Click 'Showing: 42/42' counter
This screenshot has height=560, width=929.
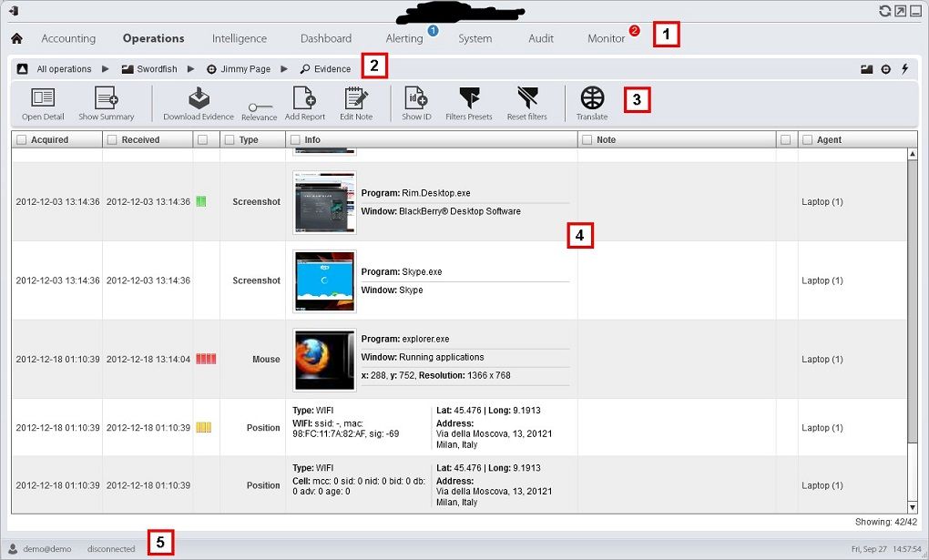pyautogui.click(x=886, y=522)
